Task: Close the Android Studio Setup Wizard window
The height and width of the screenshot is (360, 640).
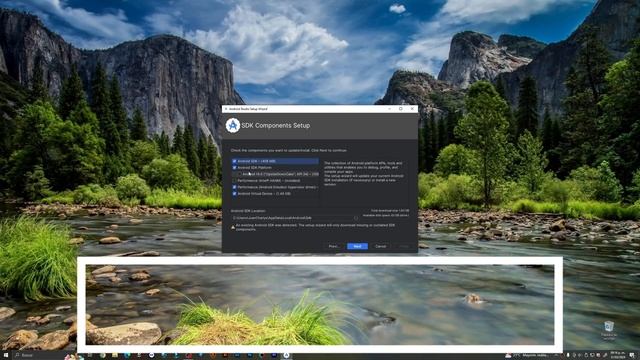Action: (412, 109)
